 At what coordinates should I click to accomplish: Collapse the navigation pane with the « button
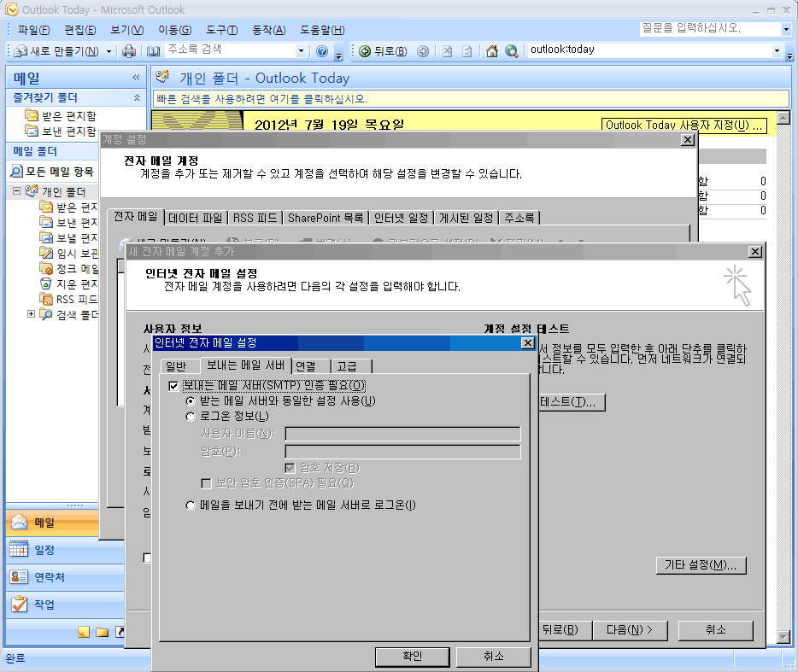pyautogui.click(x=136, y=78)
